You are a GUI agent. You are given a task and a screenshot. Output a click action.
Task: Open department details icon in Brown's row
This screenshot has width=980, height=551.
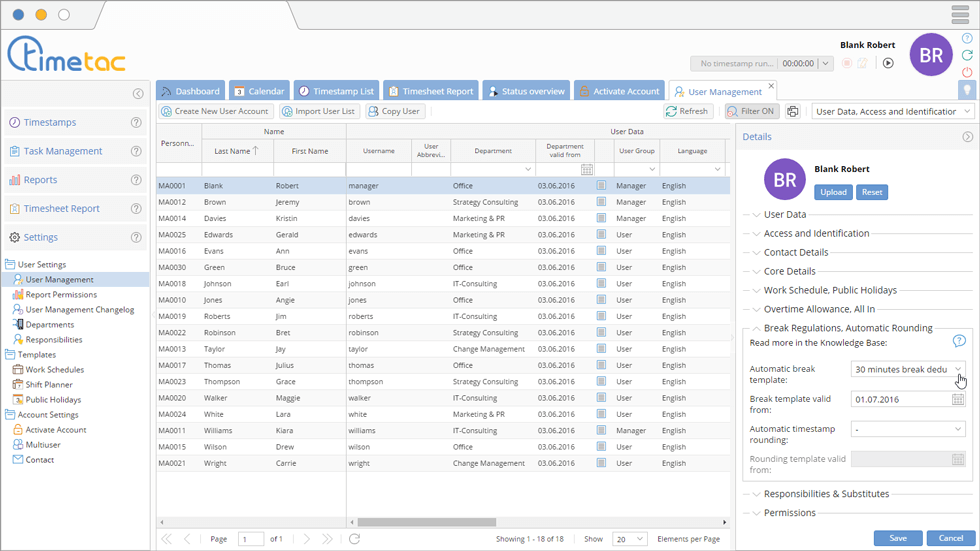point(601,202)
